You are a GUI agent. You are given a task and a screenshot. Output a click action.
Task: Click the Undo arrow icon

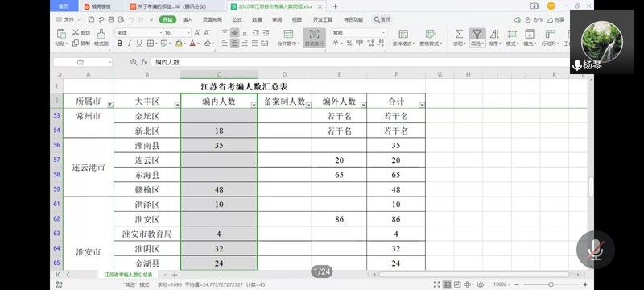pyautogui.click(x=131, y=19)
